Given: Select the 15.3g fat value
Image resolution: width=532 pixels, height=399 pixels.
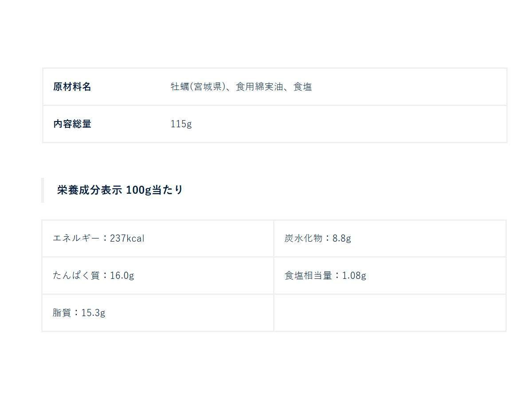Looking at the screenshot, I should (x=94, y=313).
